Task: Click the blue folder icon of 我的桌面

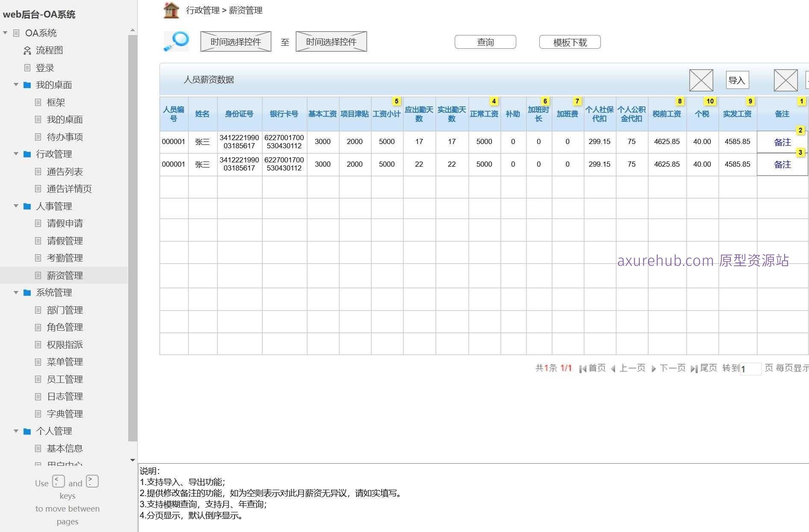Action: tap(27, 85)
